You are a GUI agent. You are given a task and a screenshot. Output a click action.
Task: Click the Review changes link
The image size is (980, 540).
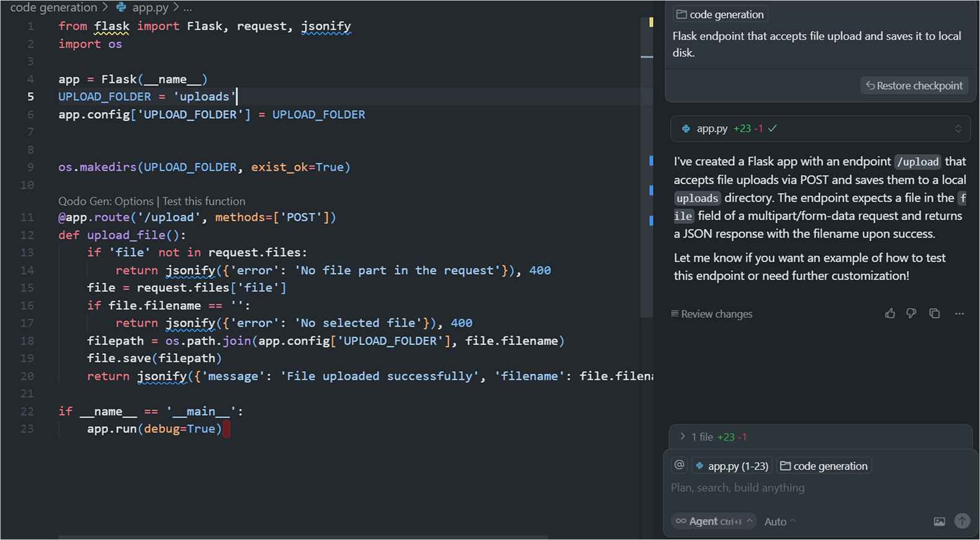pyautogui.click(x=712, y=314)
